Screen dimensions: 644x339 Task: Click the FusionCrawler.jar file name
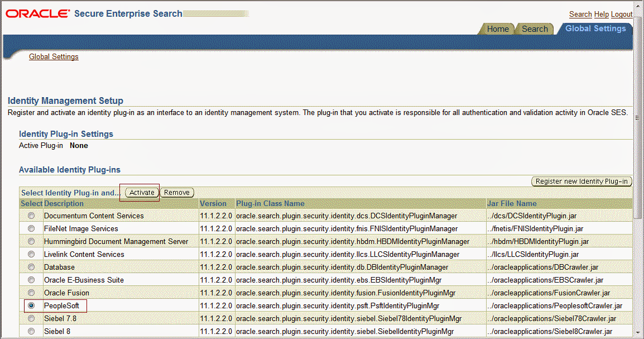549,293
